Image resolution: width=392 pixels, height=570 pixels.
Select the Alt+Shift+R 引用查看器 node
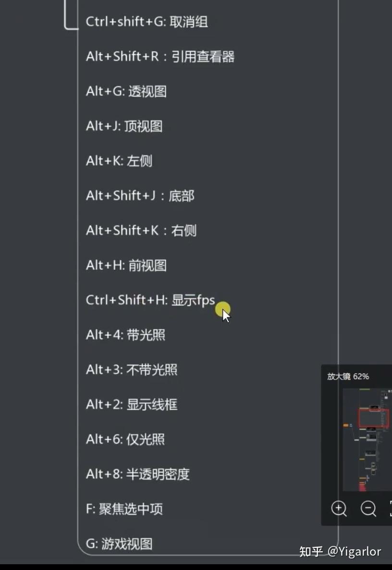point(160,56)
